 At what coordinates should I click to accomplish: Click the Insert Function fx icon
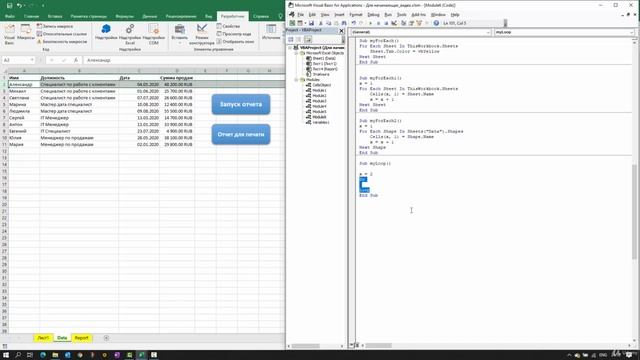(76, 60)
